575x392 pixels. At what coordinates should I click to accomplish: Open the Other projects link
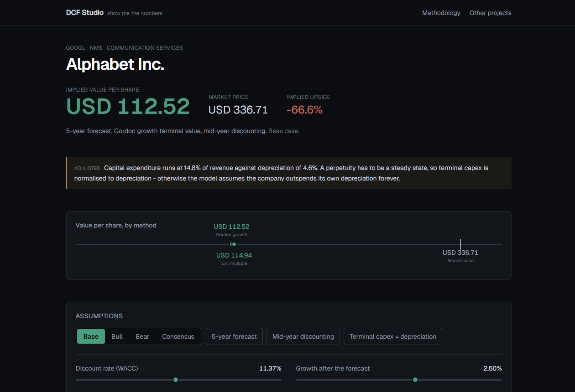point(490,13)
